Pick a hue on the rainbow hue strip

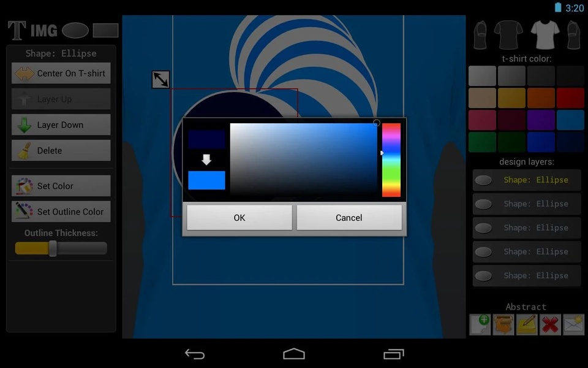391,160
